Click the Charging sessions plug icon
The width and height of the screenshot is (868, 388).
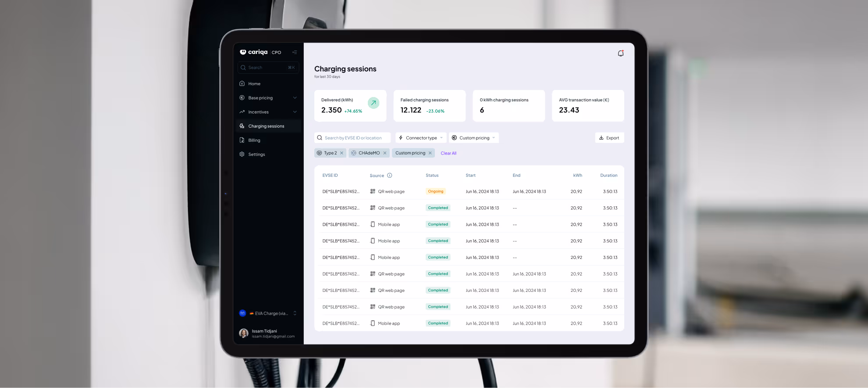(242, 126)
